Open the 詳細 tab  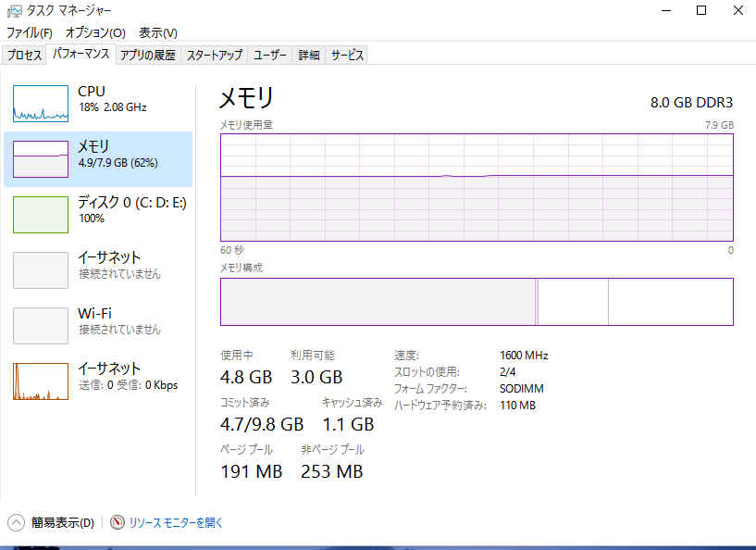(308, 55)
